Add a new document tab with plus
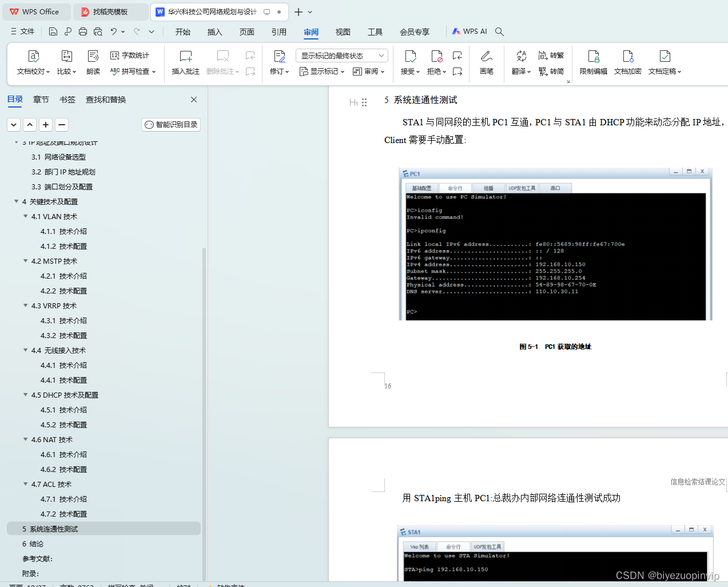728x587 pixels. (299, 11)
